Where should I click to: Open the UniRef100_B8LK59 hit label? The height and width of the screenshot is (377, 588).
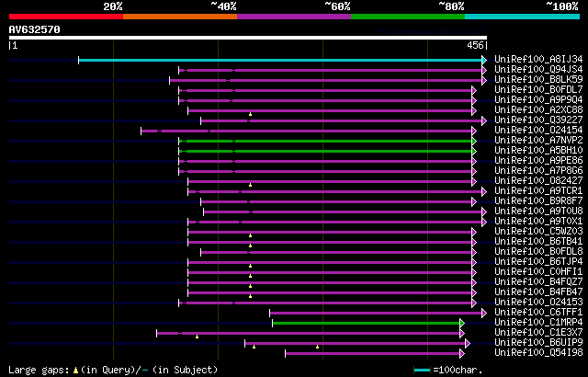(538, 79)
